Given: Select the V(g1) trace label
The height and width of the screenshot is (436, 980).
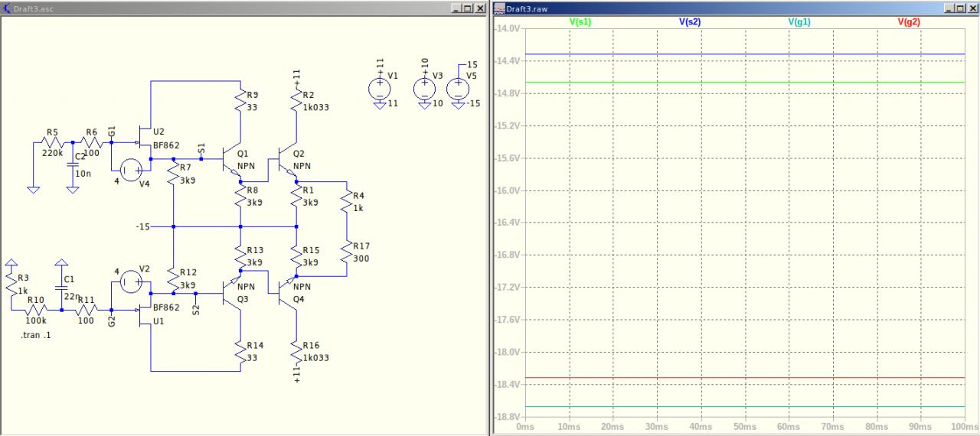Looking at the screenshot, I should pyautogui.click(x=799, y=22).
